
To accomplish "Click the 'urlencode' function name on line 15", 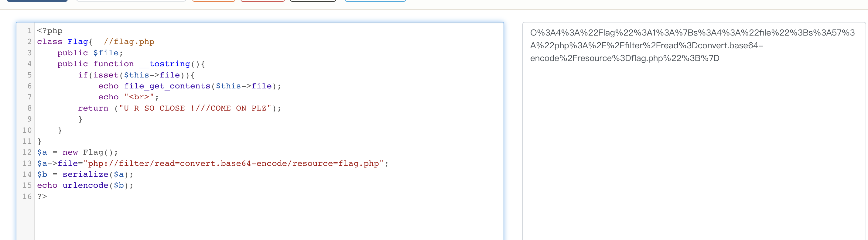I will coord(85,185).
